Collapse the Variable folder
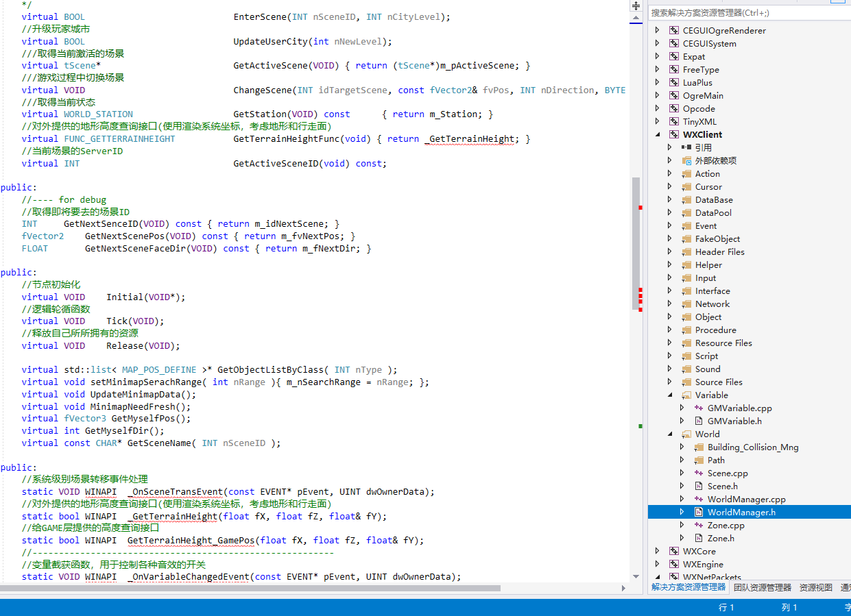851x616 pixels. pos(670,395)
